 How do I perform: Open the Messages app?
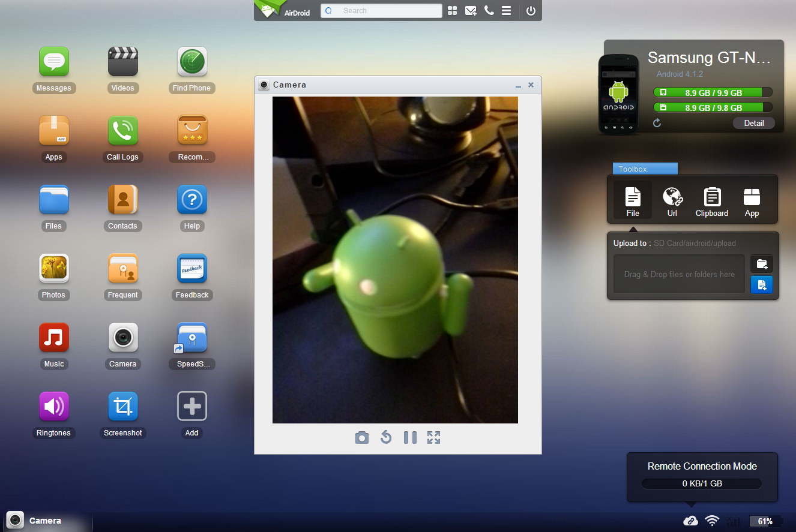point(54,61)
